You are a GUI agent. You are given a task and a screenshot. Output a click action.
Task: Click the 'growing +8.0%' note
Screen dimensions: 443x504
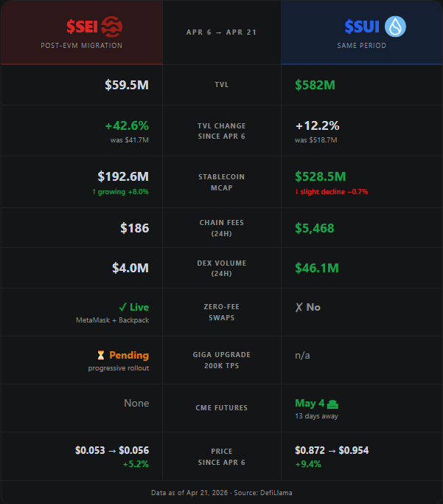120,192
